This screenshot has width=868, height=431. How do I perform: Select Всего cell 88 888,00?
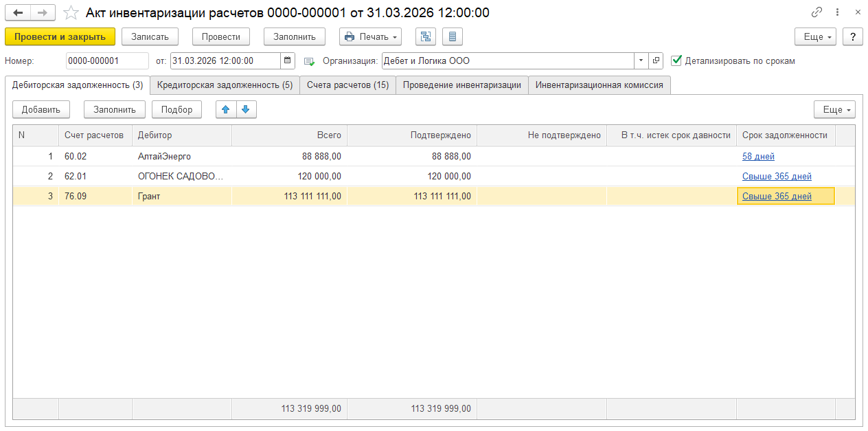pos(289,157)
